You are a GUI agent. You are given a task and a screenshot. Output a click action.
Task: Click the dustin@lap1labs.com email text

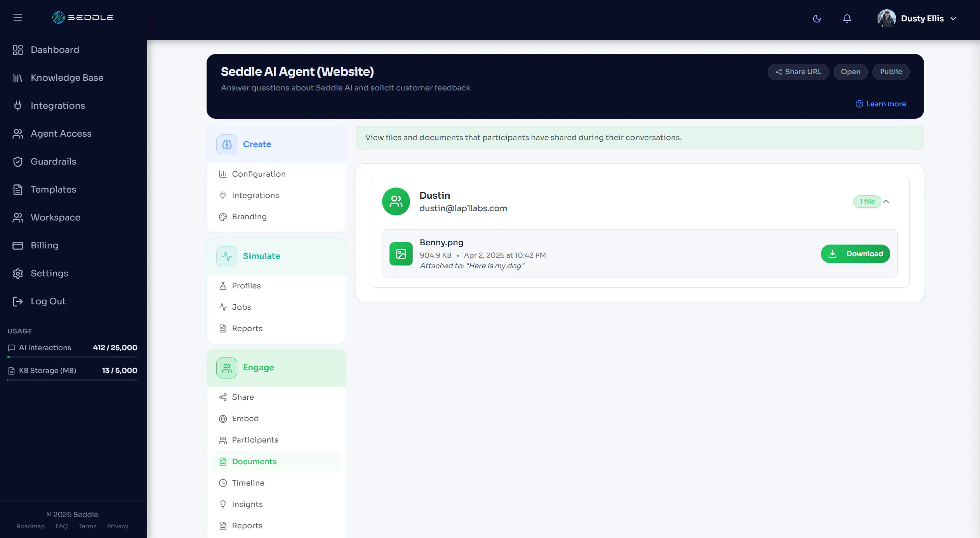(x=463, y=208)
